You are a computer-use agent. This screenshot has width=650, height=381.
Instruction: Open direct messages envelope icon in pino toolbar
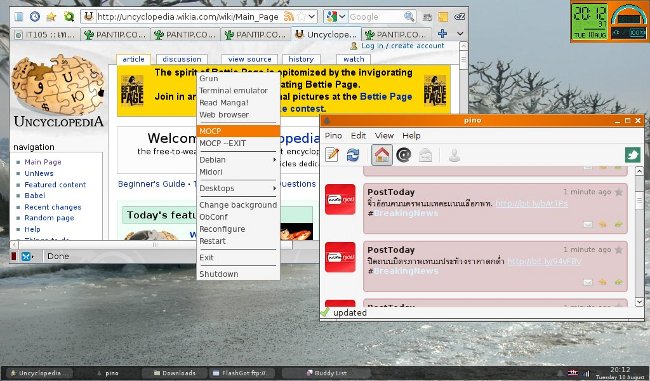tap(425, 155)
